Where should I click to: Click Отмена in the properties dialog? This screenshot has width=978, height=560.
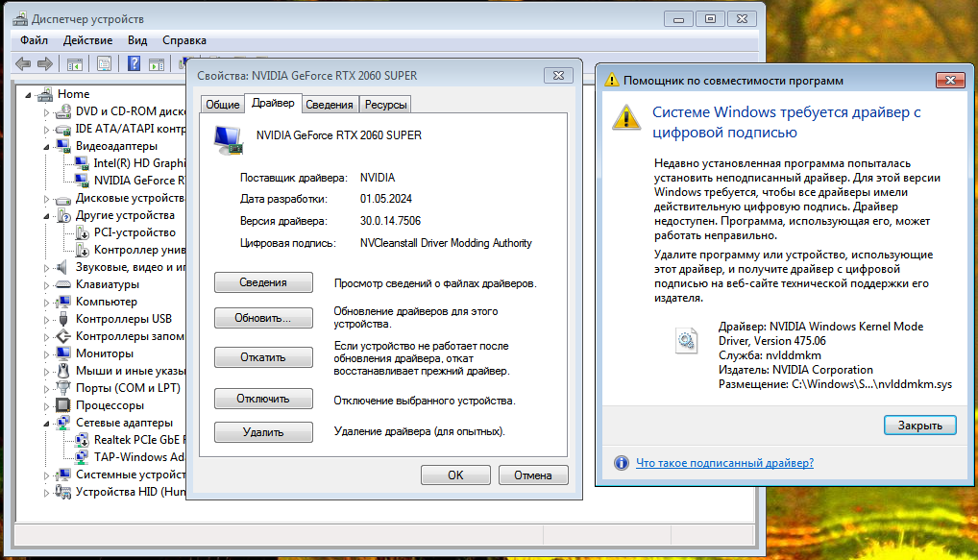click(532, 475)
